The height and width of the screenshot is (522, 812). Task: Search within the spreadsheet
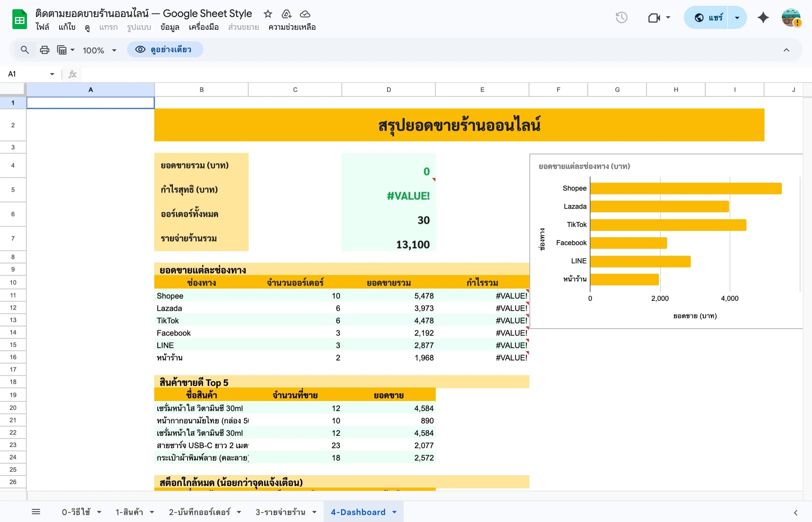(24, 49)
